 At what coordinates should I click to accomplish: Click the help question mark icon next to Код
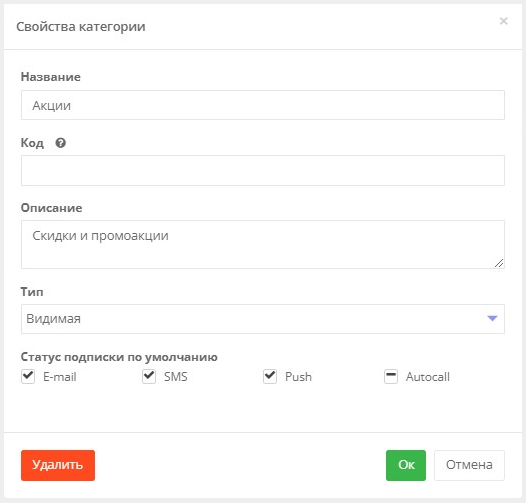tap(61, 143)
